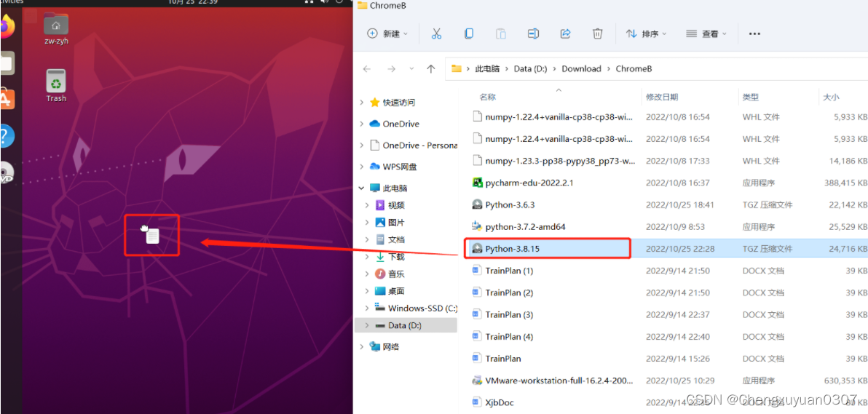Select OneDrive cloud item in sidebar
868x414 pixels.
pos(394,124)
